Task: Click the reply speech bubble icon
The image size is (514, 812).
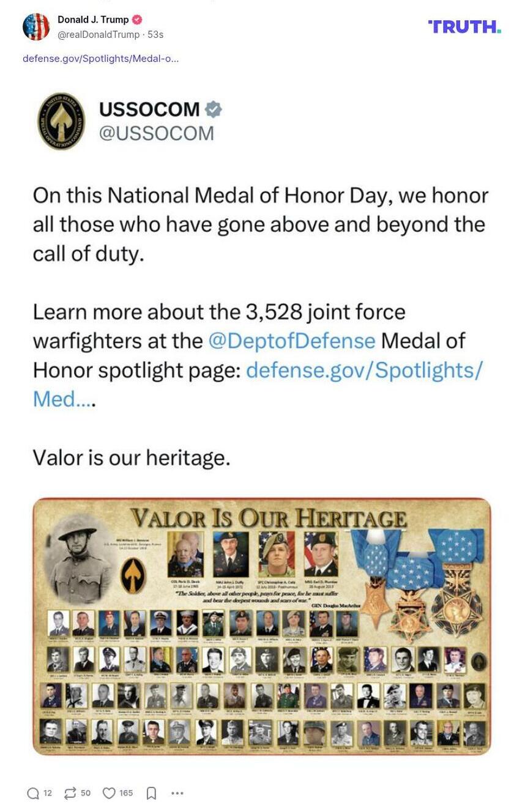Action: [33, 793]
